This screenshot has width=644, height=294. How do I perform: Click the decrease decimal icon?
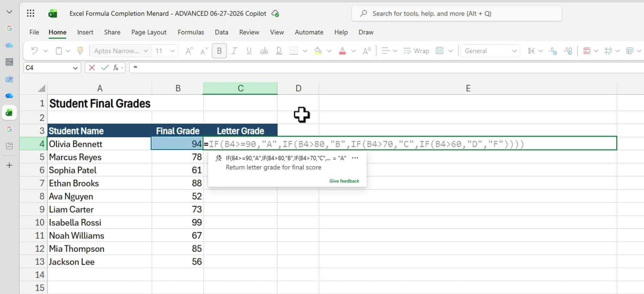click(x=568, y=51)
